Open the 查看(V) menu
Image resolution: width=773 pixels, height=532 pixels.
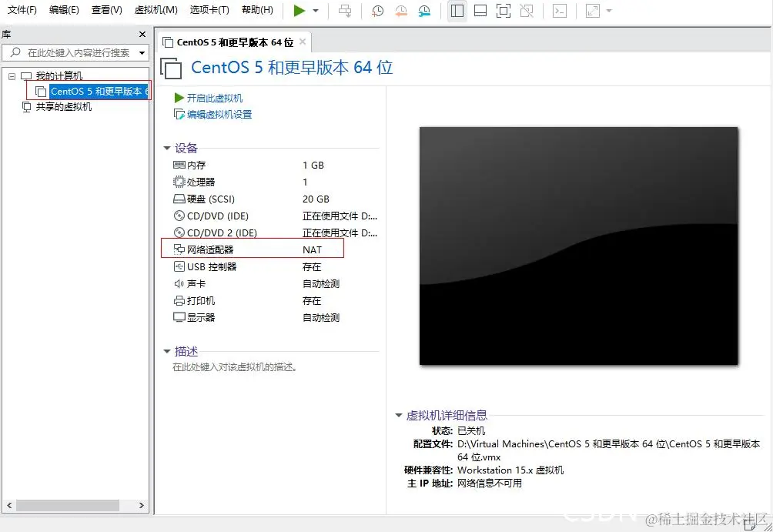(107, 10)
